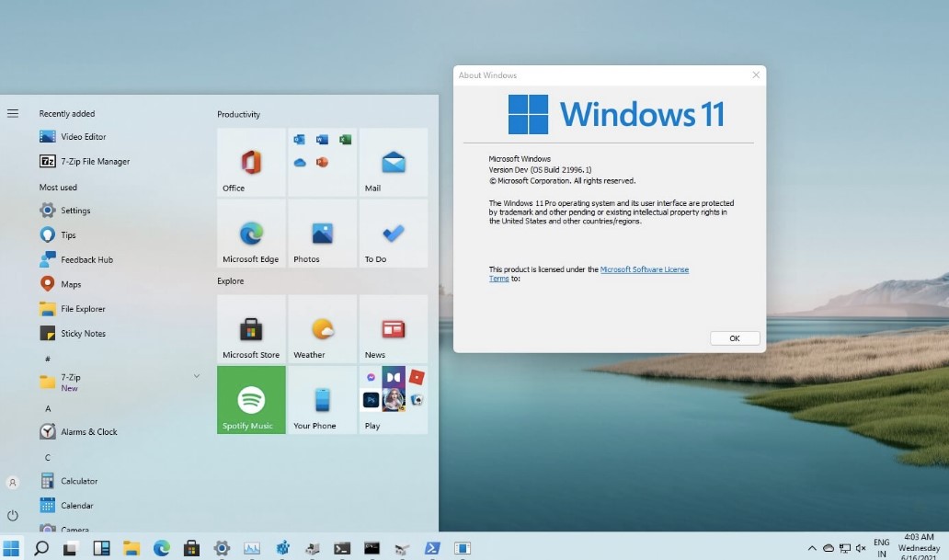Click the Productivity group header
Viewport: 949px width, 560px height.
tap(238, 114)
